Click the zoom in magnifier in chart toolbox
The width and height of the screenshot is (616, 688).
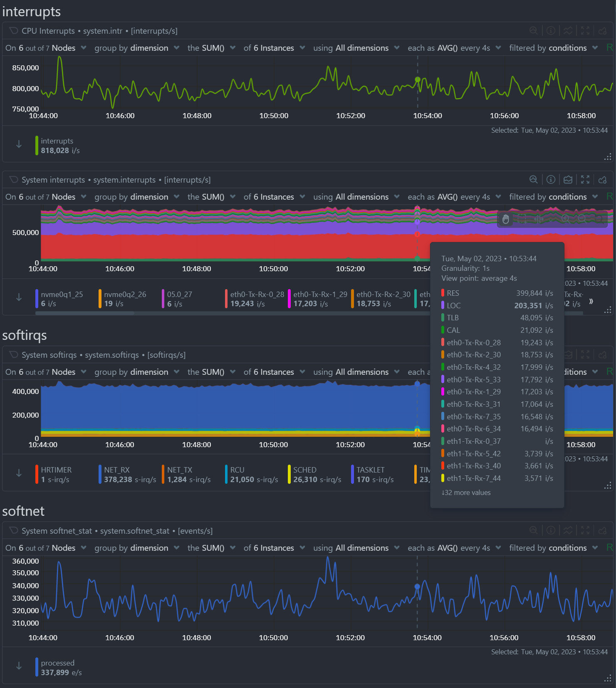(566, 219)
